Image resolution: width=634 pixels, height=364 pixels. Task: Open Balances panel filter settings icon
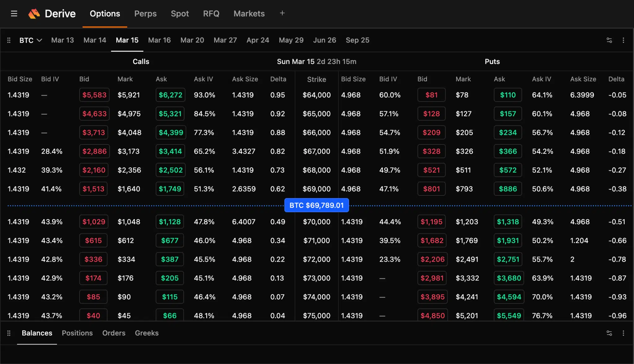click(x=609, y=333)
